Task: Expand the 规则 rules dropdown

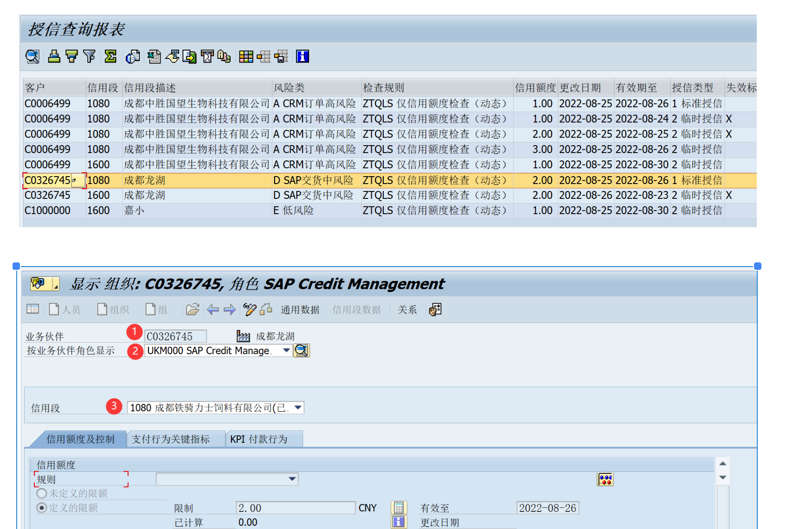Action: (x=292, y=479)
